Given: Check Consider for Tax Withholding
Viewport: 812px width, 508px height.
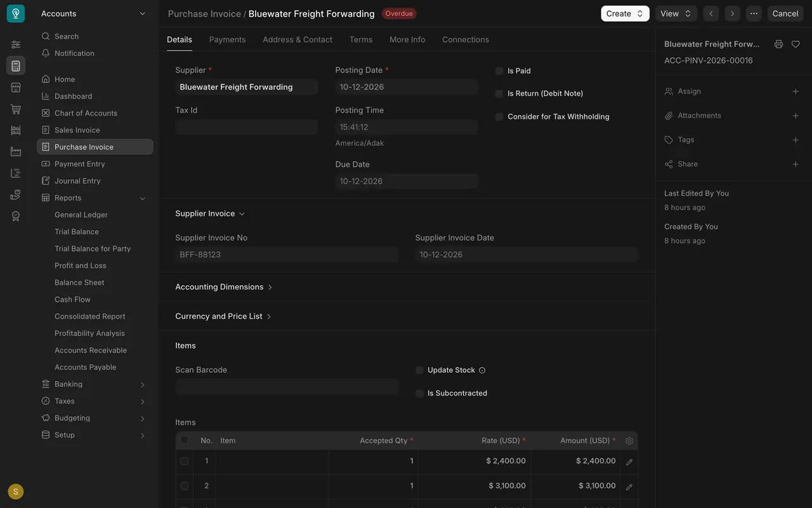Looking at the screenshot, I should 499,117.
